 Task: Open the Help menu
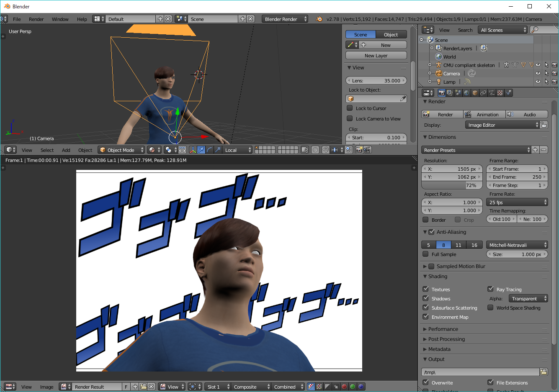82,19
